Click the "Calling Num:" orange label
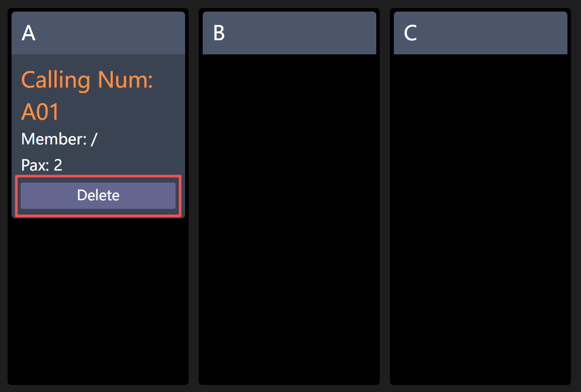 [87, 80]
